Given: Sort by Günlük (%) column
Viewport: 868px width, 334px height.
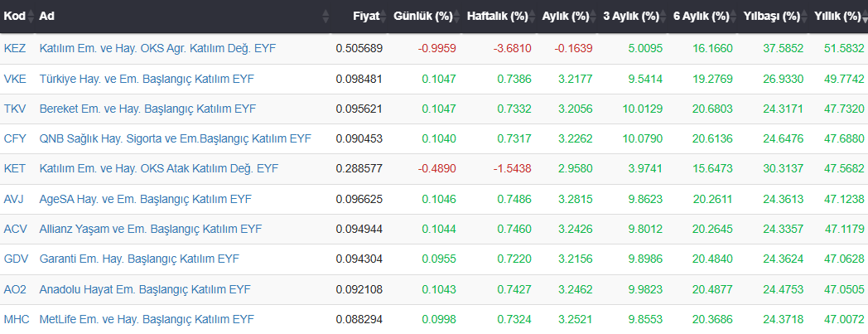Looking at the screenshot, I should (423, 16).
